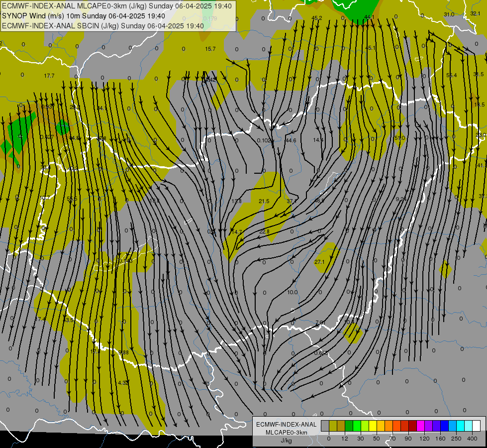Click the gray legend color swatch
This screenshot has width=487, height=448.
point(325,426)
